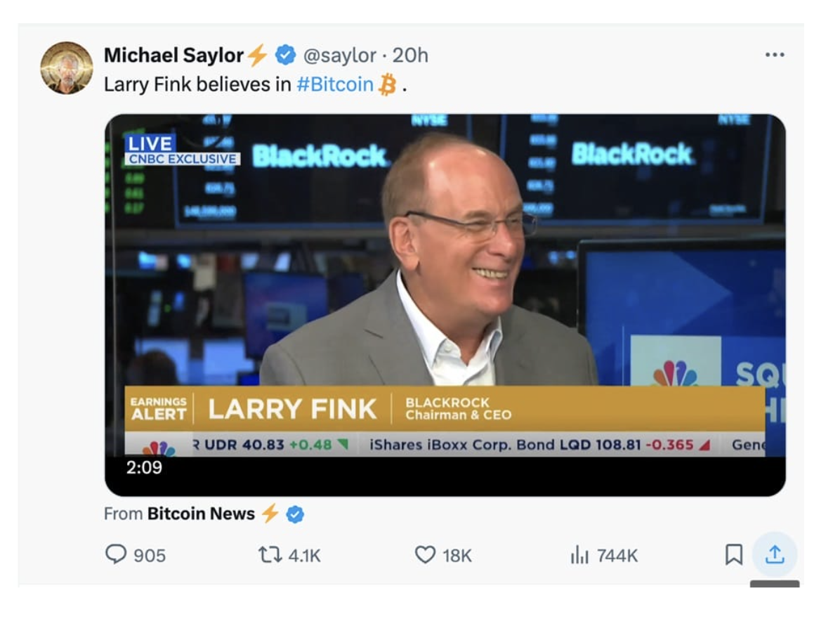Click the share upload icon
The width and height of the screenshot is (840, 617).
point(774,555)
